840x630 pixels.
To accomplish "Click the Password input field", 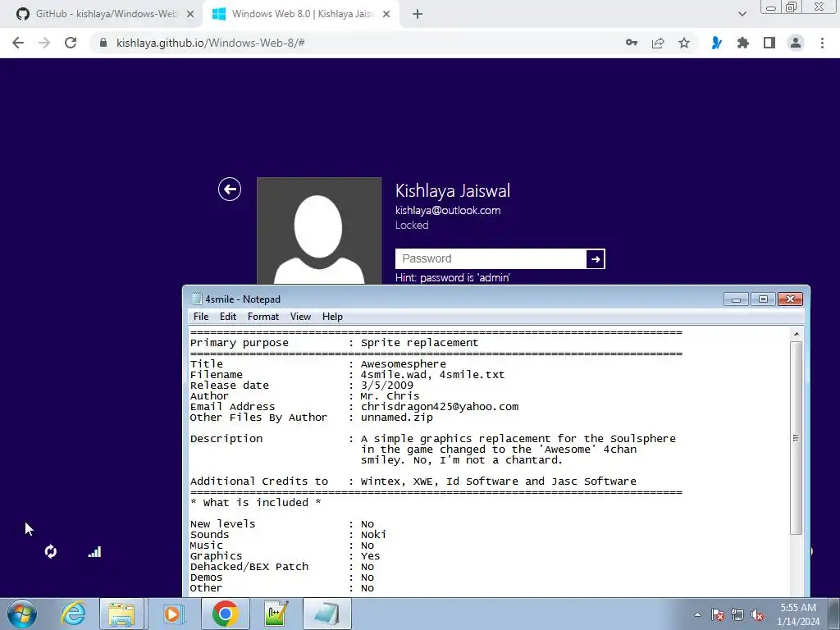I will (491, 259).
